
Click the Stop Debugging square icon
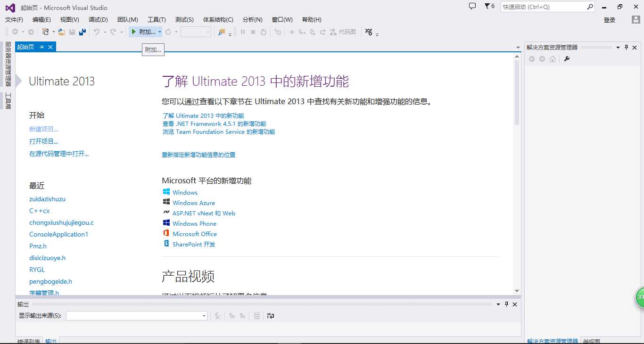pyautogui.click(x=253, y=32)
